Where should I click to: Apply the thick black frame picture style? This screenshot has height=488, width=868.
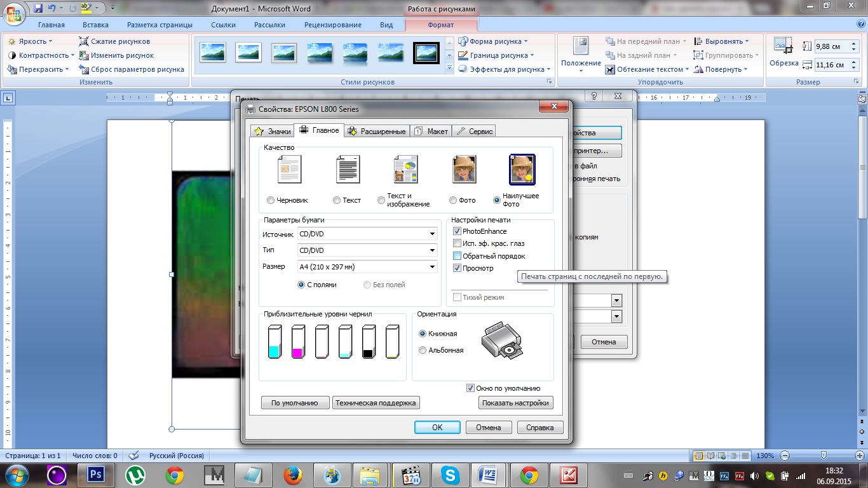426,53
